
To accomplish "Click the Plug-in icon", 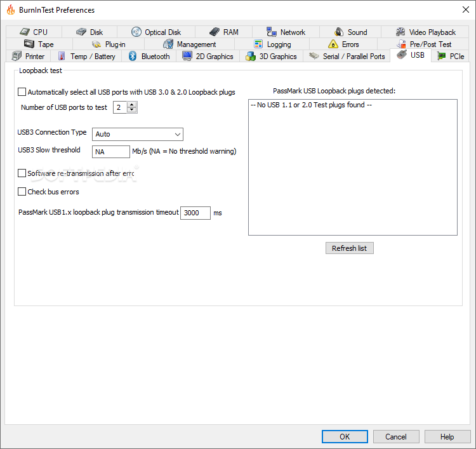I will tap(96, 44).
